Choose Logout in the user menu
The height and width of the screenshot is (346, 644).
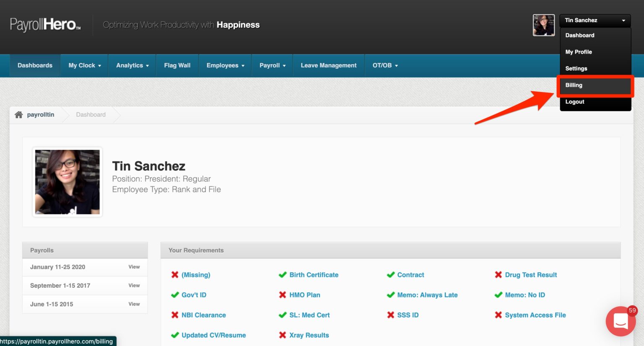pos(575,102)
